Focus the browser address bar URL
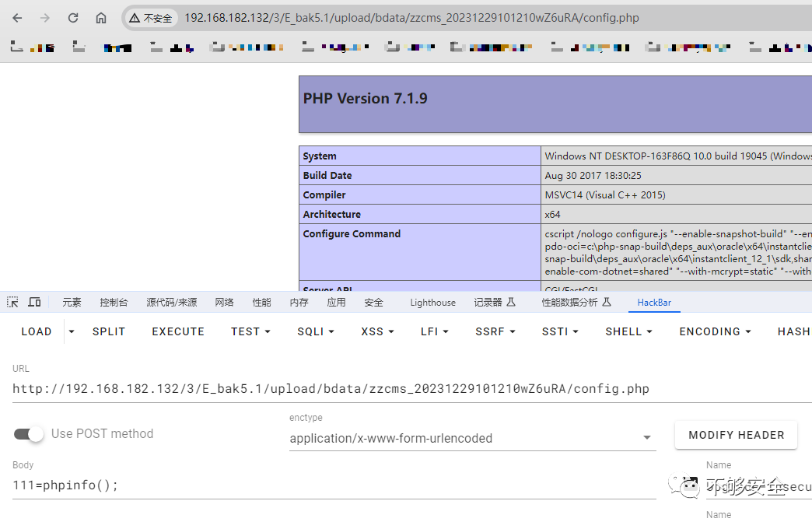 [x=411, y=18]
